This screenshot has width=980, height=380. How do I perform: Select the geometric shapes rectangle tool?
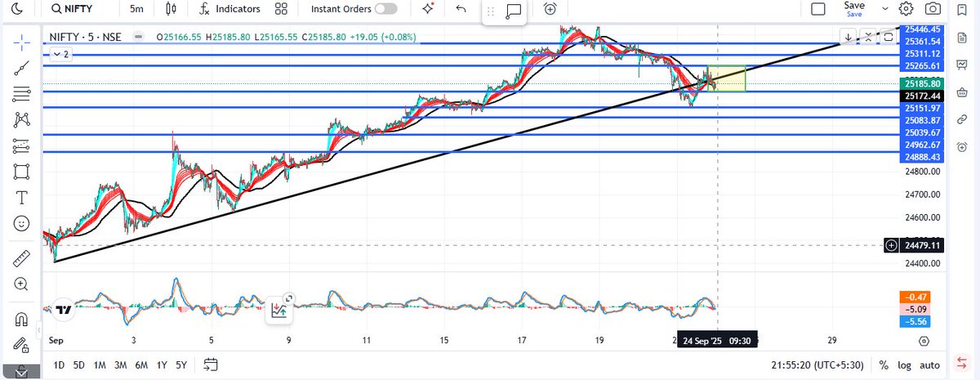[x=21, y=172]
